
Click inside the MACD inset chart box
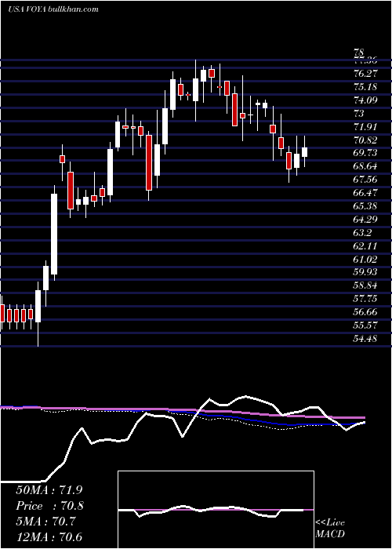(x=216, y=510)
